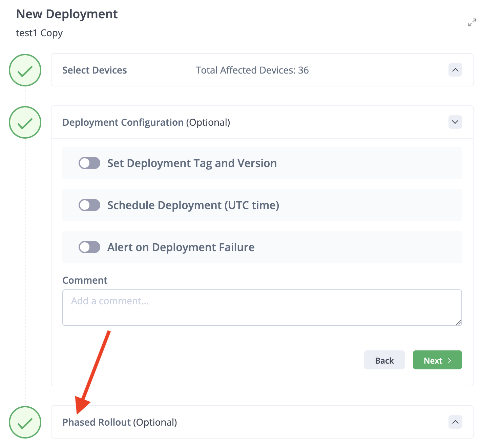Collapse the Deployment Configuration section chevron
481x448 pixels.
tap(455, 122)
